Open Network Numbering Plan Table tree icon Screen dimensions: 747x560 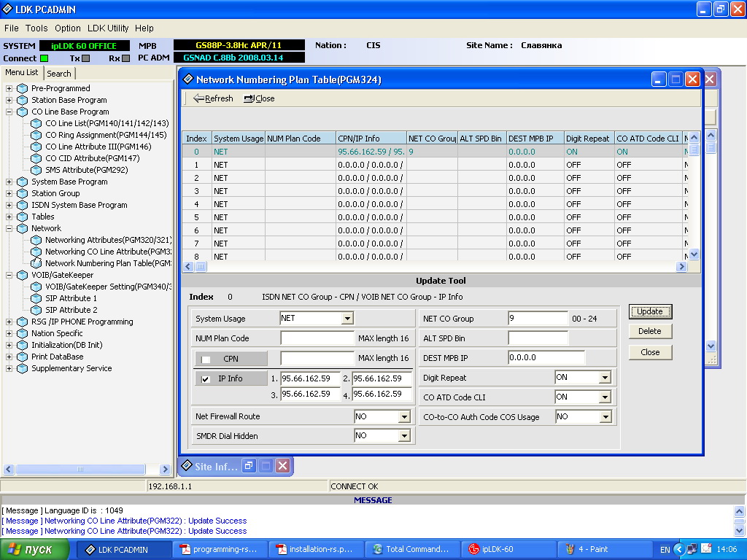point(36,263)
